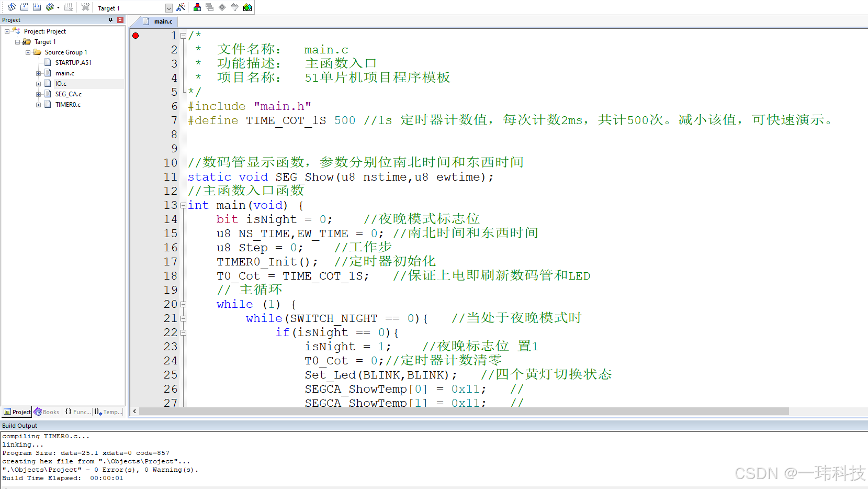Select the Project: Project root item

tap(45, 31)
